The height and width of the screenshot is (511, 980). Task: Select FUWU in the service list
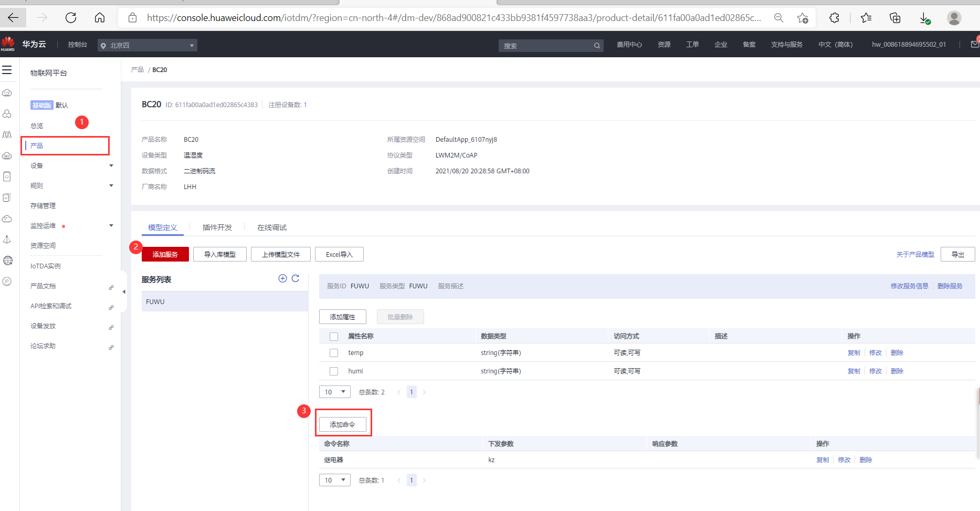click(225, 301)
